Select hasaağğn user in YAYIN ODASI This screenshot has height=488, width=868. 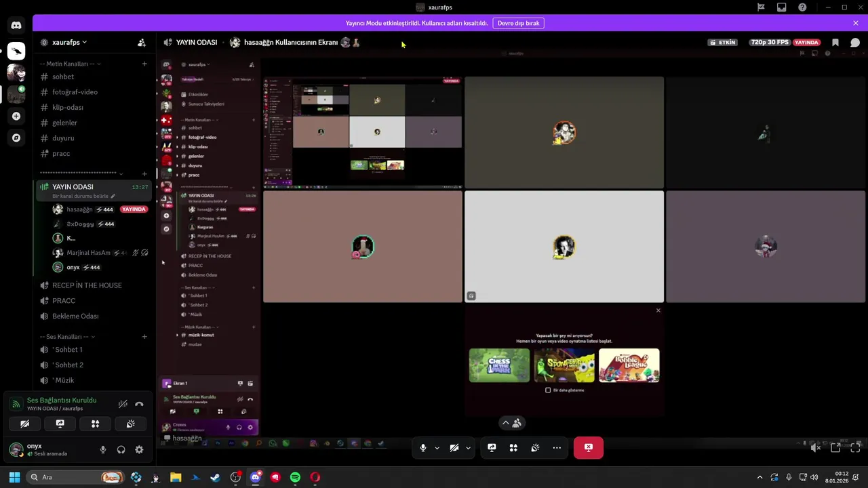coord(99,209)
